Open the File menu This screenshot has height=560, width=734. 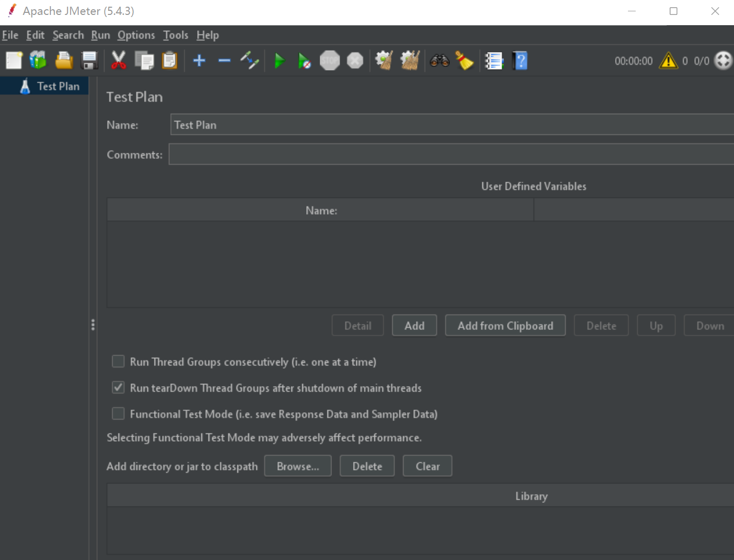10,35
